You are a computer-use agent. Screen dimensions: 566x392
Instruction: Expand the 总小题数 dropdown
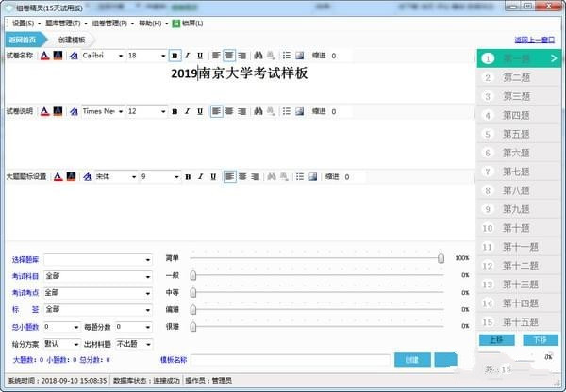[x=76, y=327]
